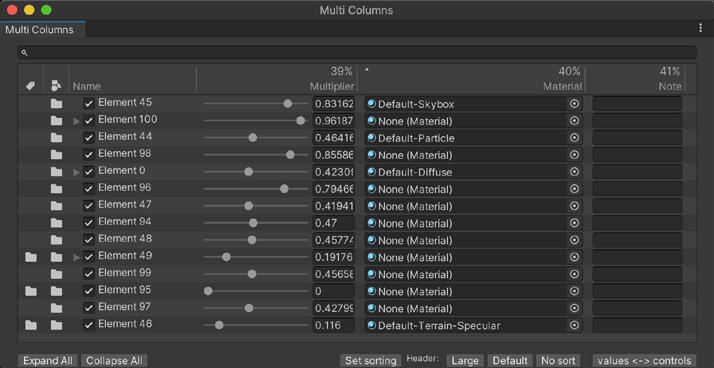Viewport: 714px width, 368px height.
Task: Click the No sort button
Action: [x=558, y=361]
